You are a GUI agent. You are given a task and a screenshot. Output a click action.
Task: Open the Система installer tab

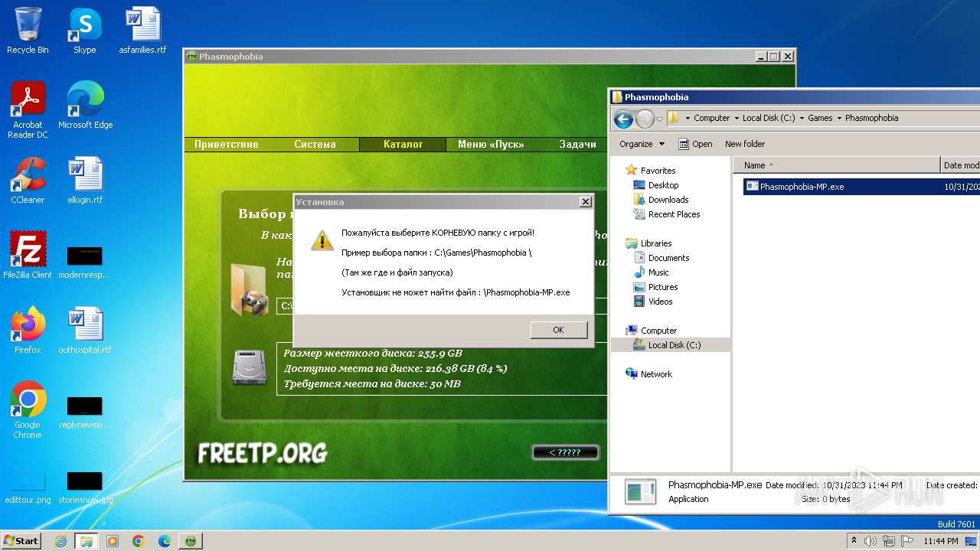(x=315, y=144)
